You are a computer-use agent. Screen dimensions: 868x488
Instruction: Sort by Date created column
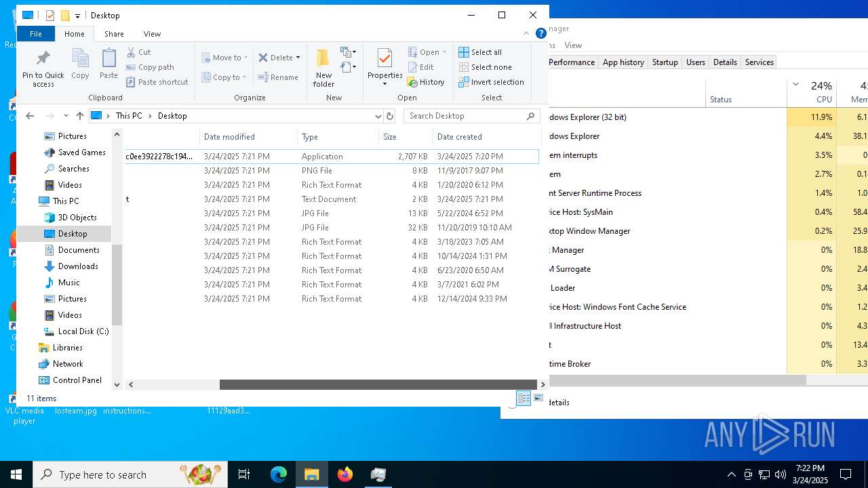[x=486, y=137]
